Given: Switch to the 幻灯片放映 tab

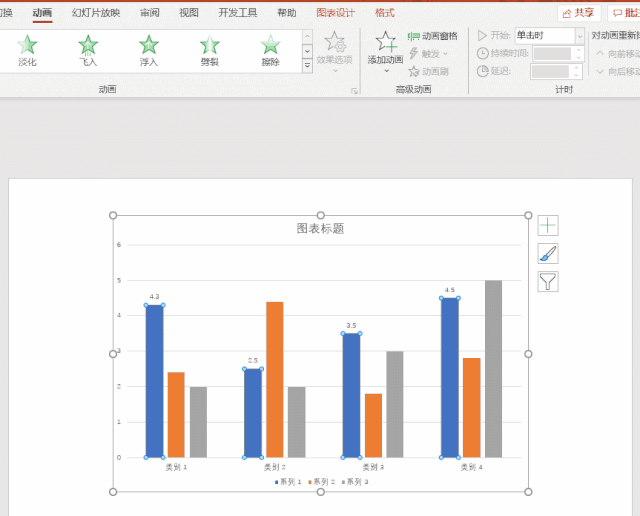Looking at the screenshot, I should (x=96, y=13).
